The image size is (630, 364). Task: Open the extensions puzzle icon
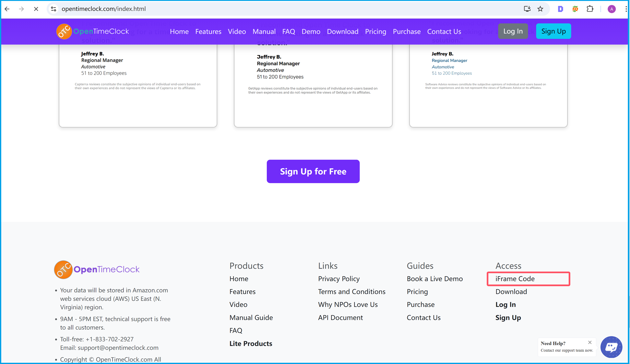click(x=590, y=9)
